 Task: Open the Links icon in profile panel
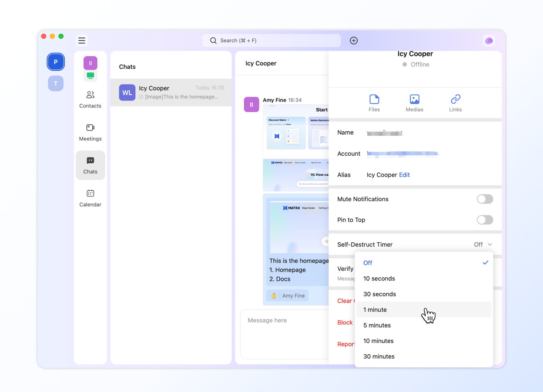click(x=455, y=103)
